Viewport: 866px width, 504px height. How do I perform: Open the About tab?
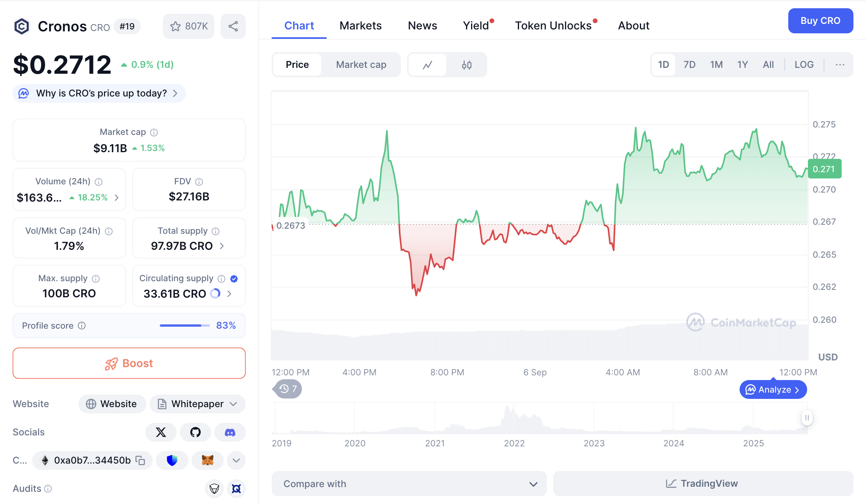[x=634, y=26]
